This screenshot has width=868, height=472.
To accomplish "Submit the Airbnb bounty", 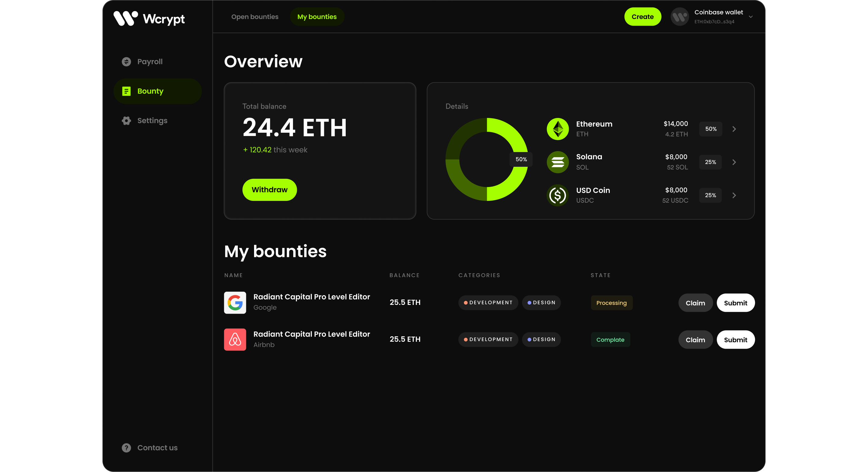I will [x=735, y=340].
